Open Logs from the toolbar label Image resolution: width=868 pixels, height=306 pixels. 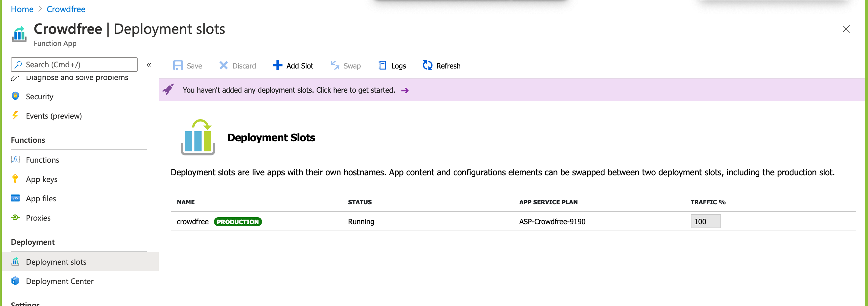coord(399,66)
